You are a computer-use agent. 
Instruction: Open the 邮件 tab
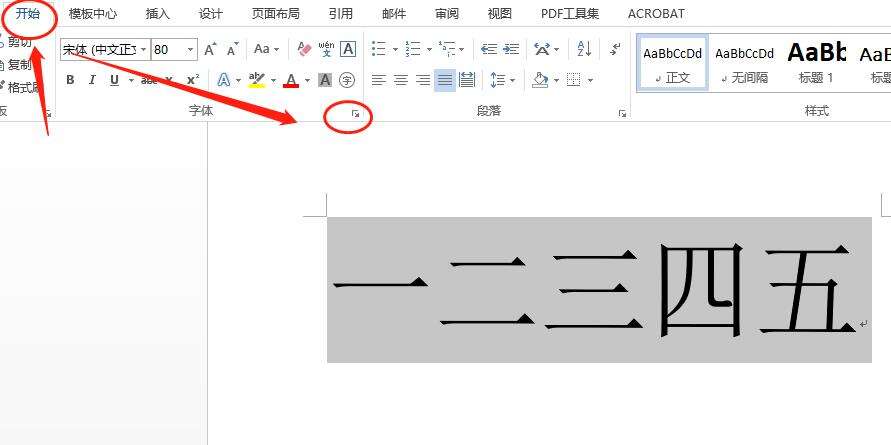click(394, 14)
